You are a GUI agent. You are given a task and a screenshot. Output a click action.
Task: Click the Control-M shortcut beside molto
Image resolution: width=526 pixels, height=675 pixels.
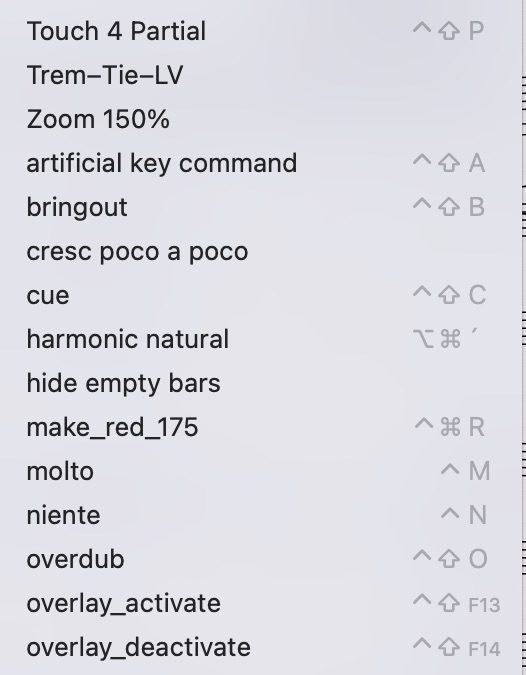[465, 471]
